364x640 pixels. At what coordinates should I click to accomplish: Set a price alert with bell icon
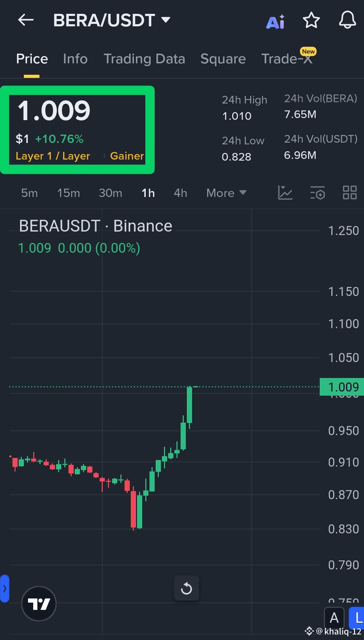347,20
